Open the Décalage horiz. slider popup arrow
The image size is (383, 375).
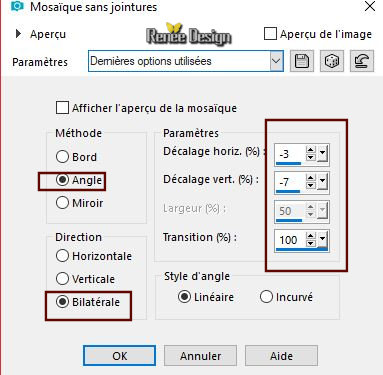pyautogui.click(x=322, y=154)
